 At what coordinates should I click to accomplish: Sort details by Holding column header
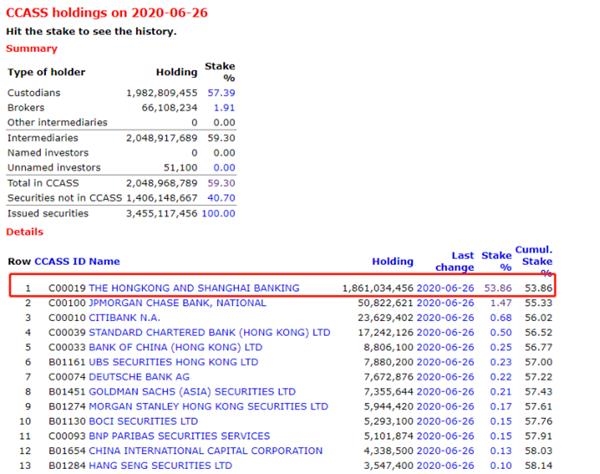click(393, 262)
